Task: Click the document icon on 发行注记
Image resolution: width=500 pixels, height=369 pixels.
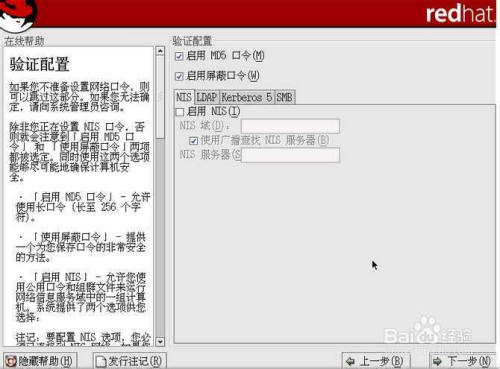Action: [x=100, y=361]
